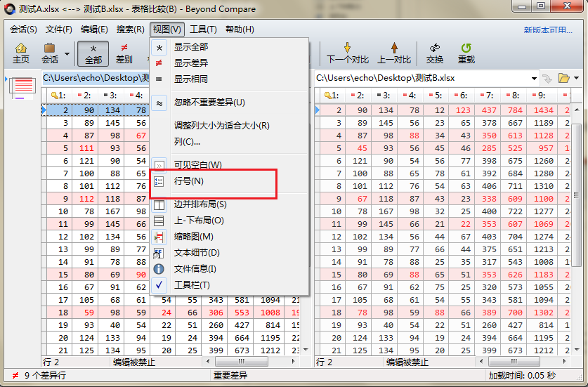Screen dimensions: 588x387
Task: Click the right pane 编辑被禁止 status text
Action: pyautogui.click(x=407, y=362)
